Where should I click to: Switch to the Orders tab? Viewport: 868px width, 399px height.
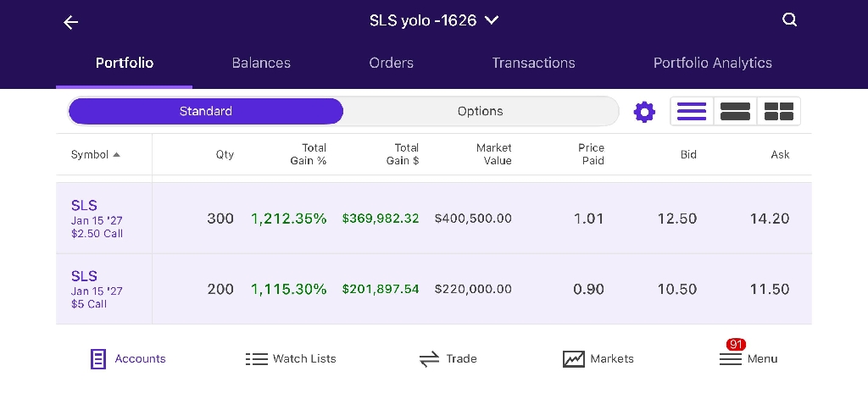(x=391, y=63)
